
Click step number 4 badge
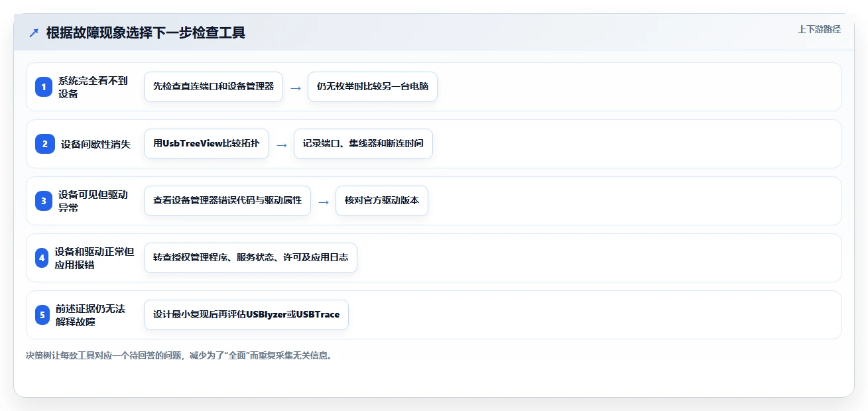click(43, 258)
